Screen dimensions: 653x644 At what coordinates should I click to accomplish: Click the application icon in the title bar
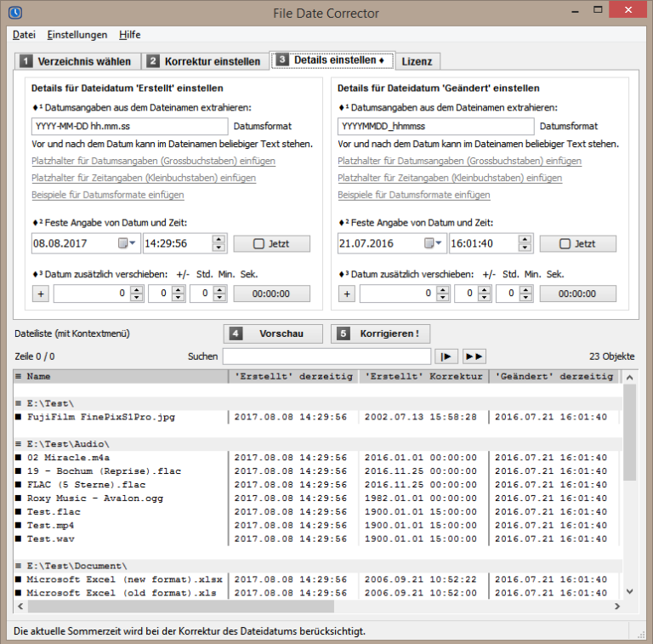click(14, 13)
